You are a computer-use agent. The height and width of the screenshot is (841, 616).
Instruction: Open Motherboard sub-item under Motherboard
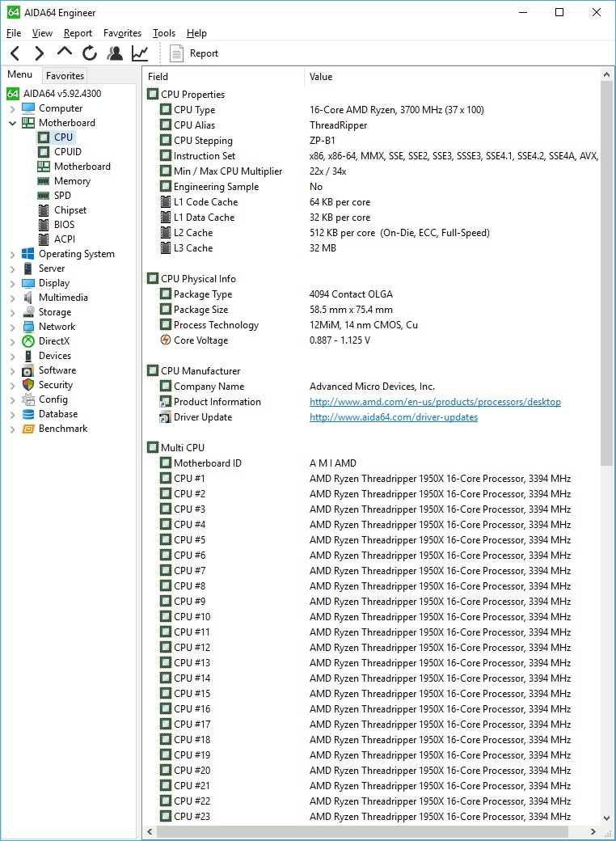pos(82,167)
